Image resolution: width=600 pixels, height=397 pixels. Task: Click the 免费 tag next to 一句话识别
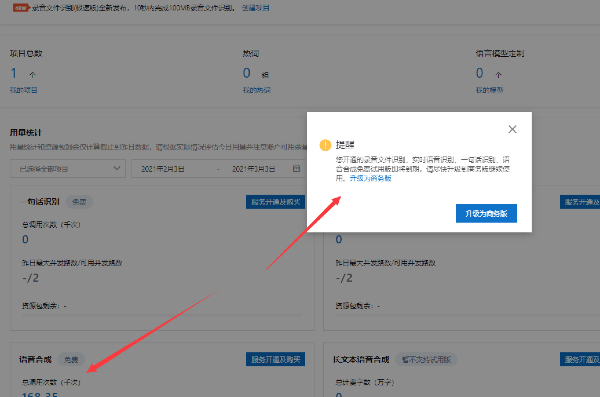pos(79,202)
